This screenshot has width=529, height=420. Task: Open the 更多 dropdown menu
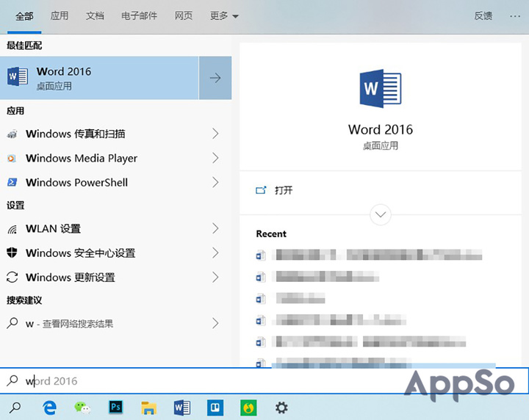tap(224, 15)
